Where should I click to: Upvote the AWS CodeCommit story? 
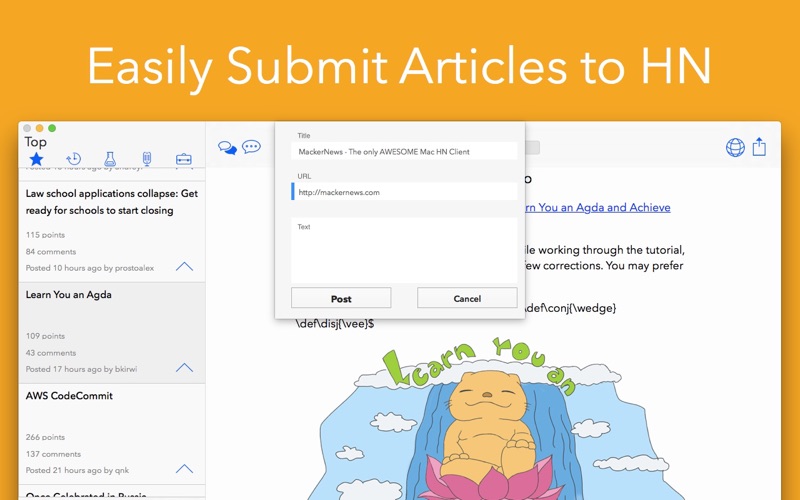pyautogui.click(x=184, y=468)
